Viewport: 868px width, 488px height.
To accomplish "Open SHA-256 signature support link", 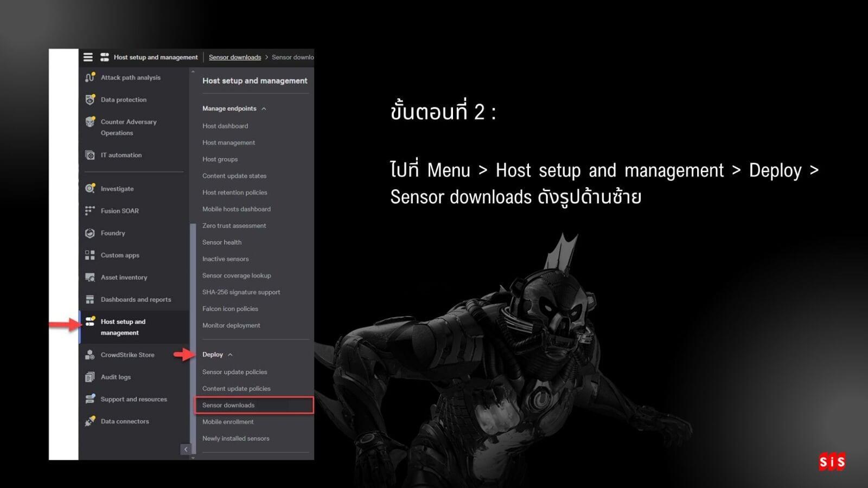I will 241,292.
